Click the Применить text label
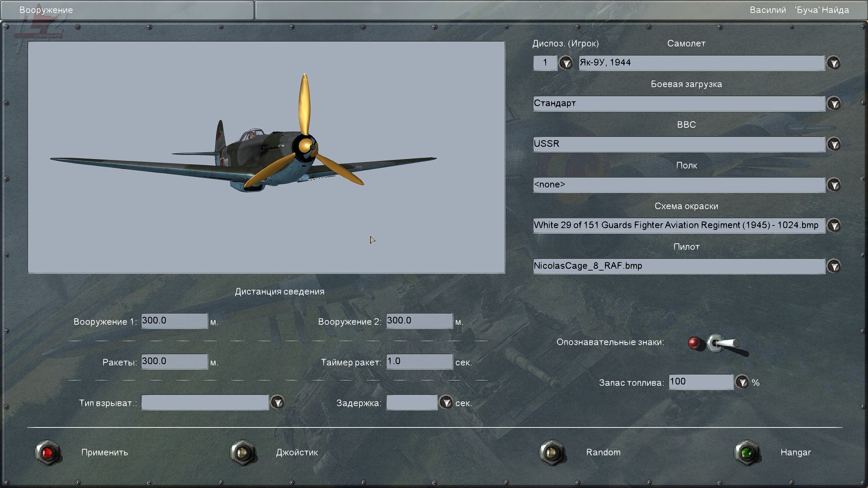 click(x=104, y=452)
